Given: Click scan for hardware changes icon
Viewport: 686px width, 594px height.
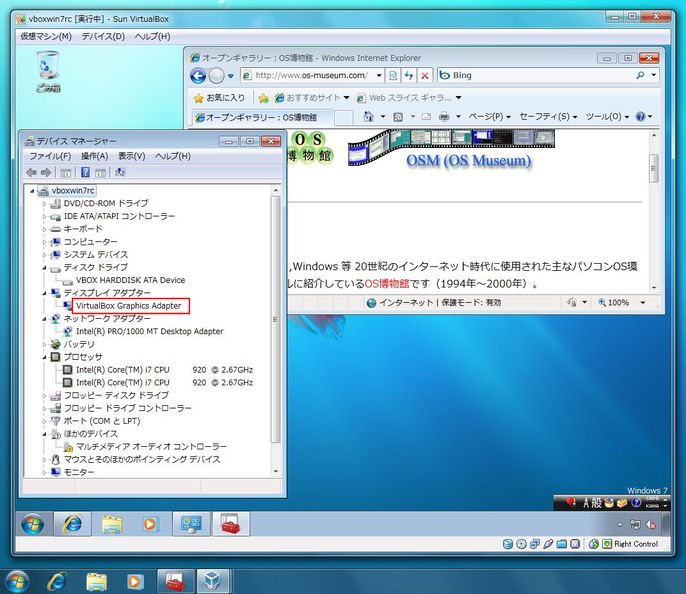Looking at the screenshot, I should pos(119,172).
